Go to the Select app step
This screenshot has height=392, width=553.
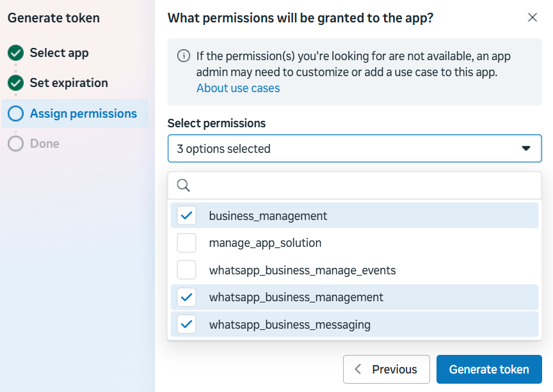(59, 53)
